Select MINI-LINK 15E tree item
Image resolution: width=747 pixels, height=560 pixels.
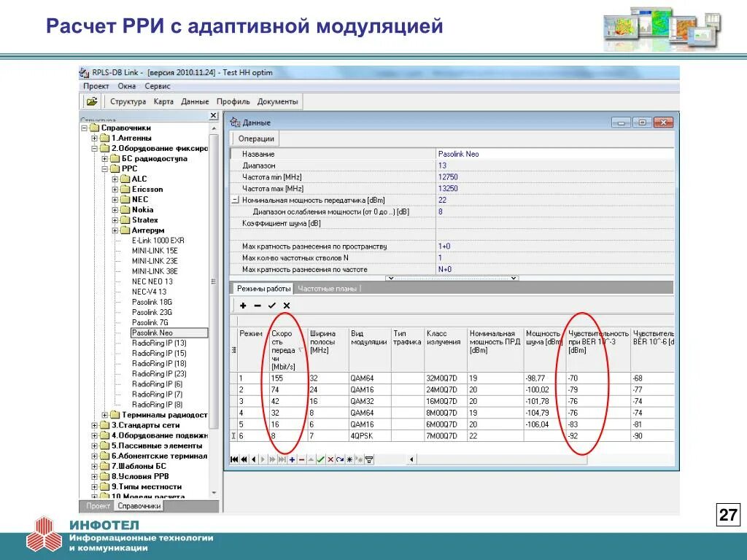click(x=155, y=251)
